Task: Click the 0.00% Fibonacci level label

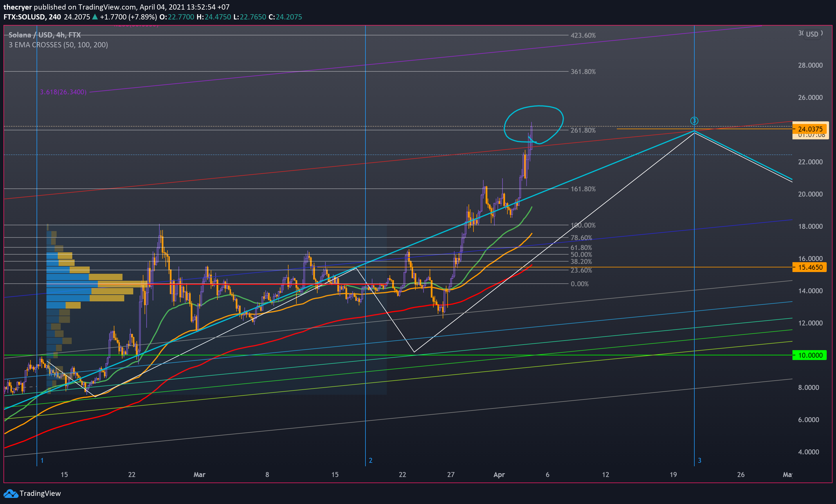Action: click(x=579, y=284)
